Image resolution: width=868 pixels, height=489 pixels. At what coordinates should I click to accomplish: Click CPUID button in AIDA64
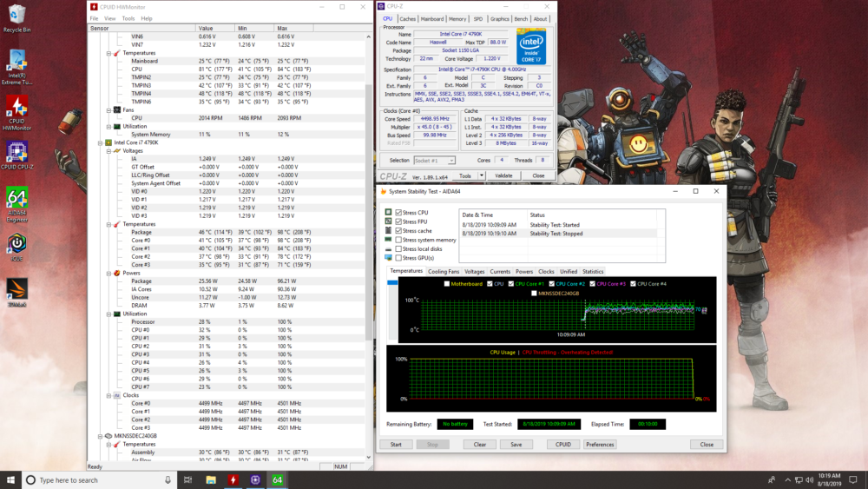coord(563,444)
